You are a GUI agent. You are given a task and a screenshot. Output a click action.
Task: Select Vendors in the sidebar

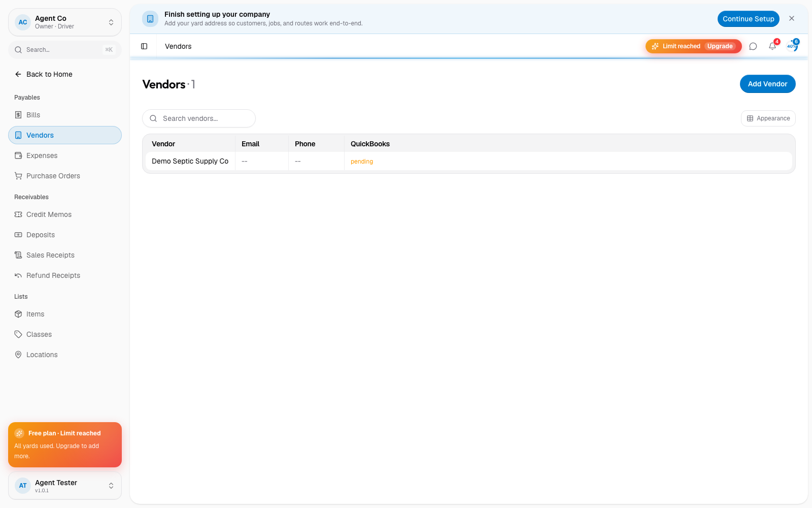pyautogui.click(x=65, y=135)
